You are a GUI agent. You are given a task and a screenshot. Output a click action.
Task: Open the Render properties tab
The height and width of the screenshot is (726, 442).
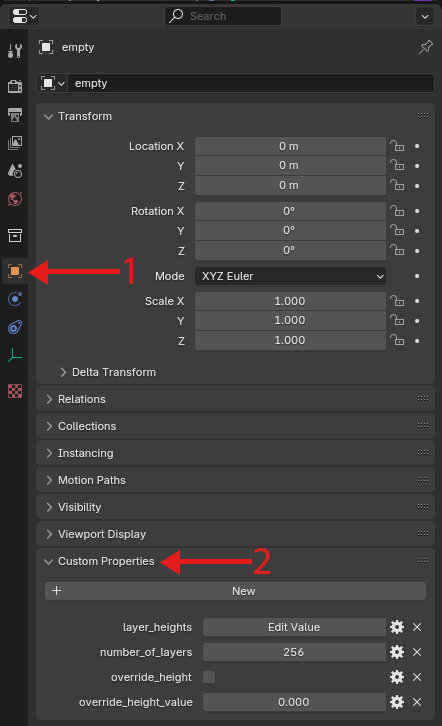pyautogui.click(x=15, y=86)
